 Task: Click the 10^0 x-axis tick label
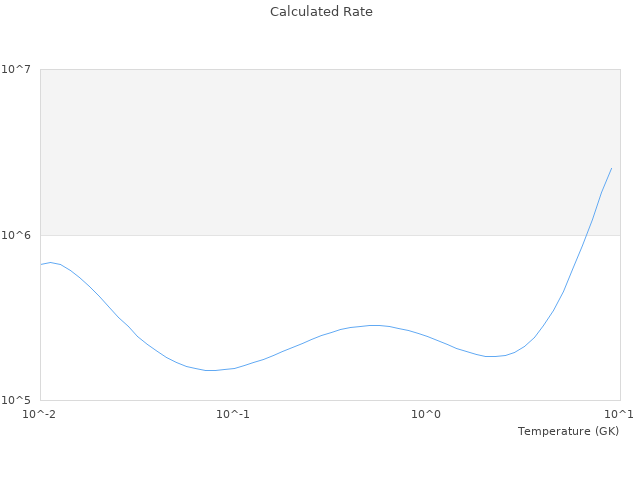[427, 415]
